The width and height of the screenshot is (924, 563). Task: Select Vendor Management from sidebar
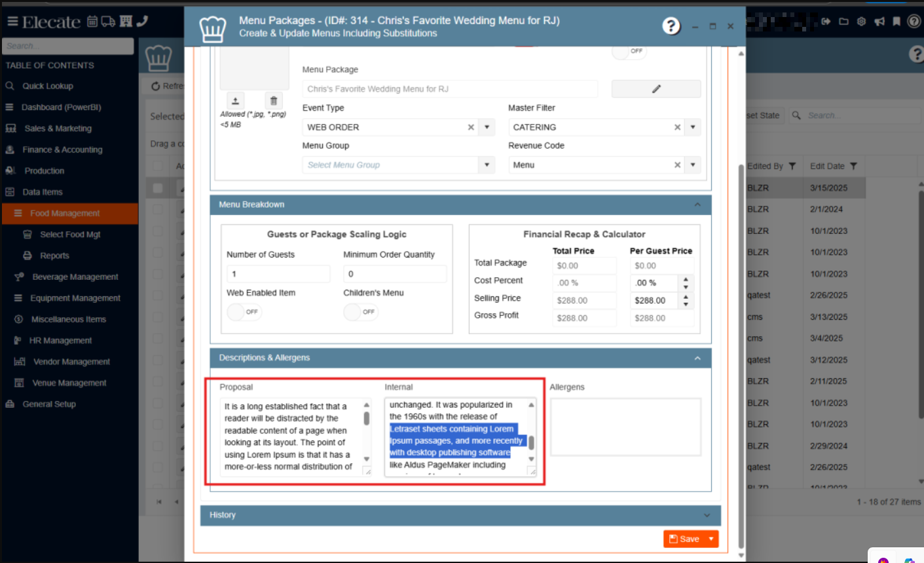pos(71,362)
